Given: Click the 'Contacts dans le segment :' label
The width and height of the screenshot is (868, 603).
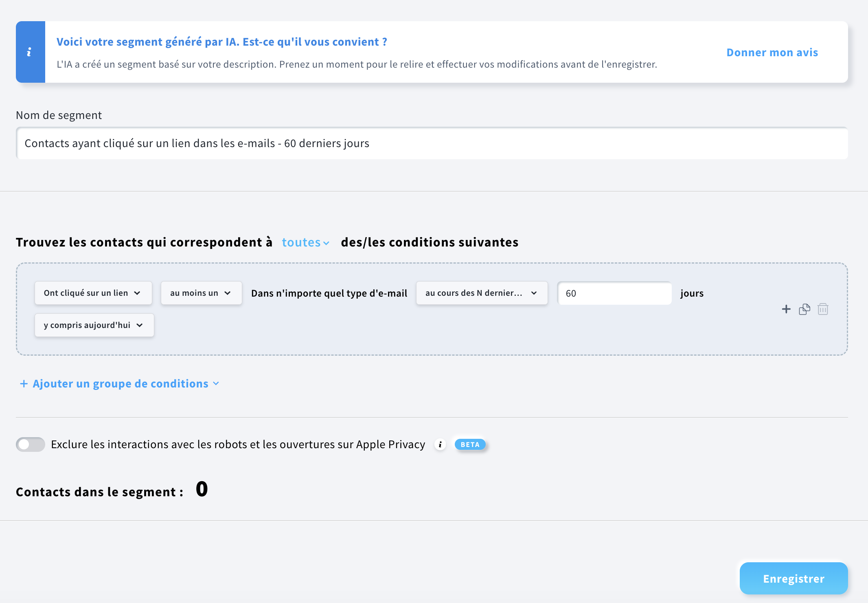Looking at the screenshot, I should tap(100, 492).
